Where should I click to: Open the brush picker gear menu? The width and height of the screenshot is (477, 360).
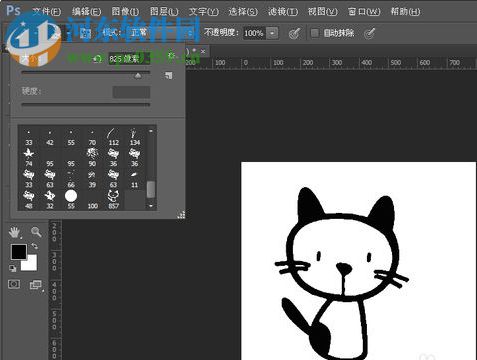172,55
